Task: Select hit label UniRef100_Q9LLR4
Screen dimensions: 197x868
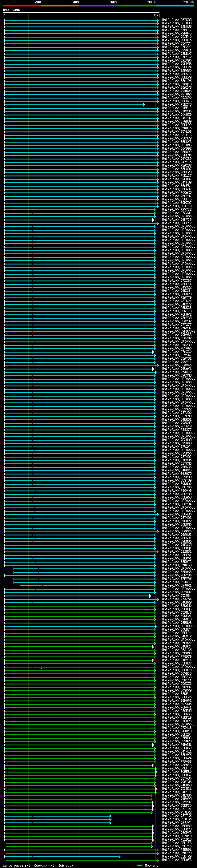Action: (x=177, y=67)
